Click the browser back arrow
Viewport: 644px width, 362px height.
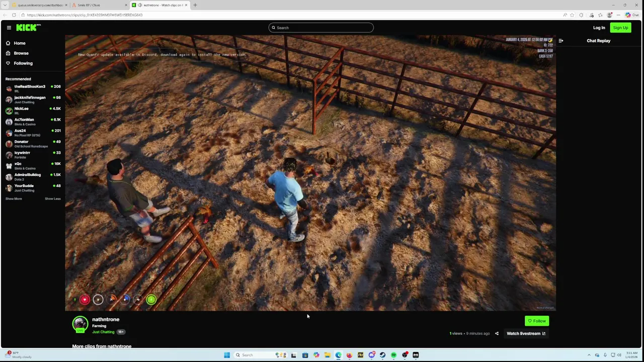(5, 15)
